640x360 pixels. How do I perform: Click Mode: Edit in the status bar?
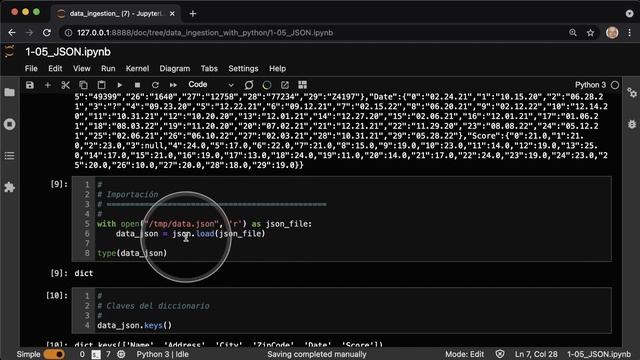click(464, 354)
